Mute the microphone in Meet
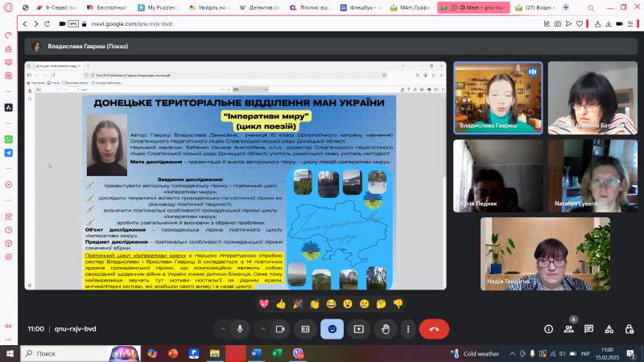The image size is (644, 362). 240,328
